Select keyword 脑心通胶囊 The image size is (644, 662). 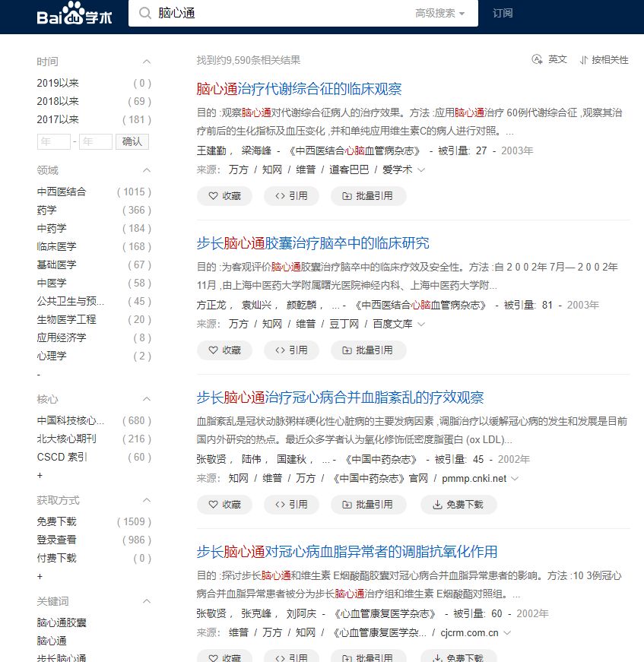[62, 622]
